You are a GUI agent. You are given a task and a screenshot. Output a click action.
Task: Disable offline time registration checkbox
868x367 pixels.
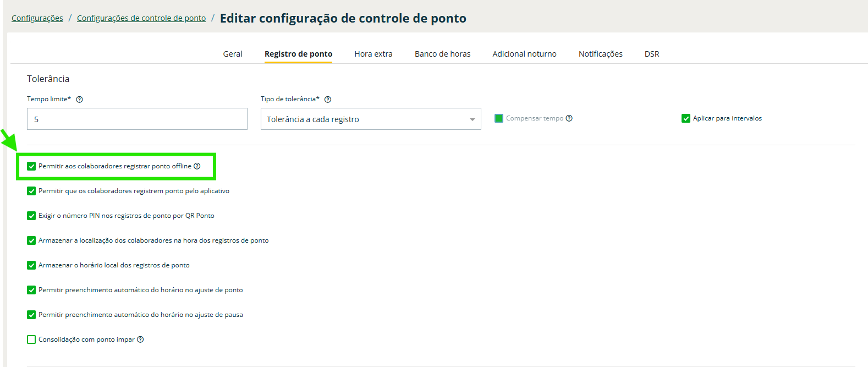(x=31, y=166)
